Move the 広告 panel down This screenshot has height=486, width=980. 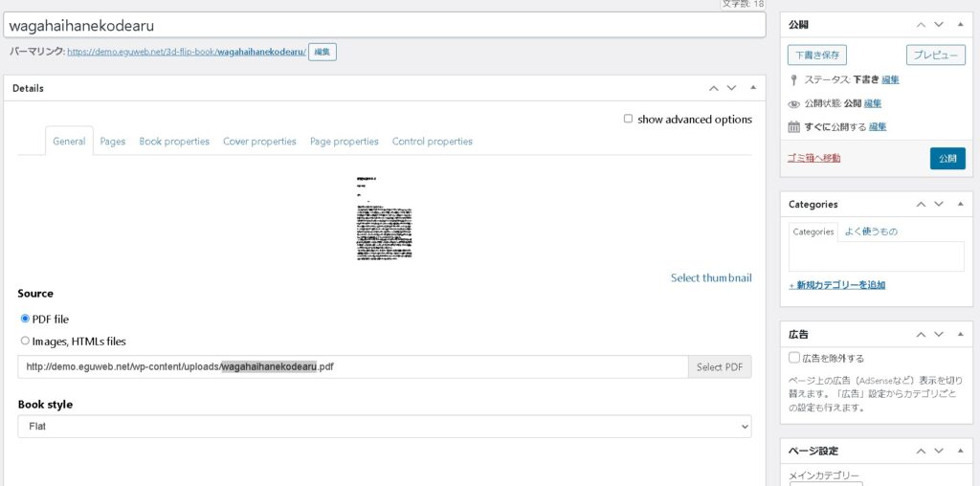point(939,335)
